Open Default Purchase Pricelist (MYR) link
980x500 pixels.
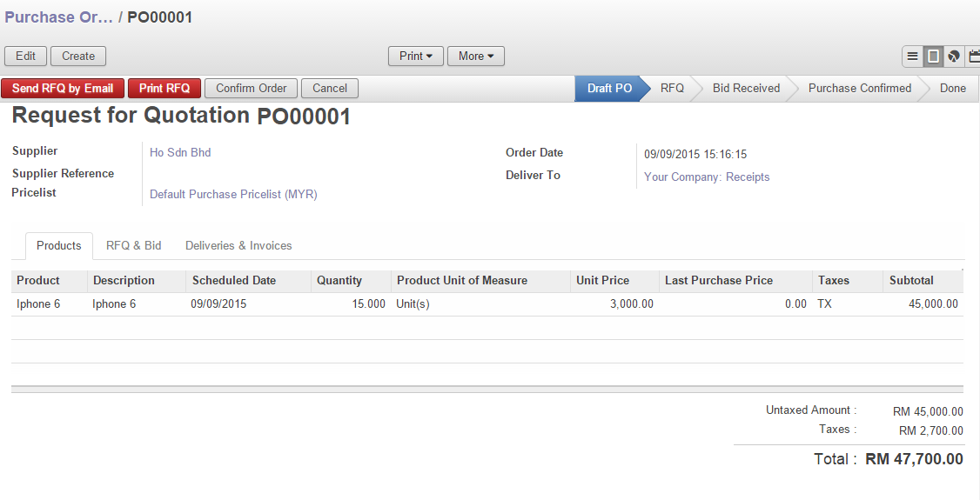[x=233, y=195]
